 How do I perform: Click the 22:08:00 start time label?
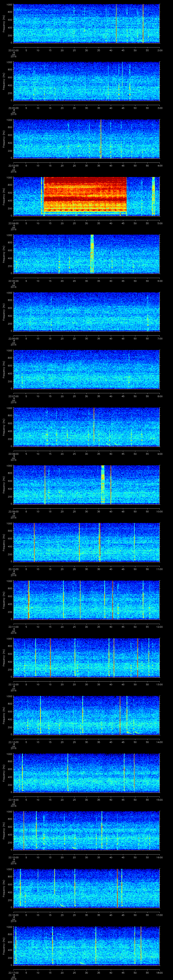(x=13, y=454)
